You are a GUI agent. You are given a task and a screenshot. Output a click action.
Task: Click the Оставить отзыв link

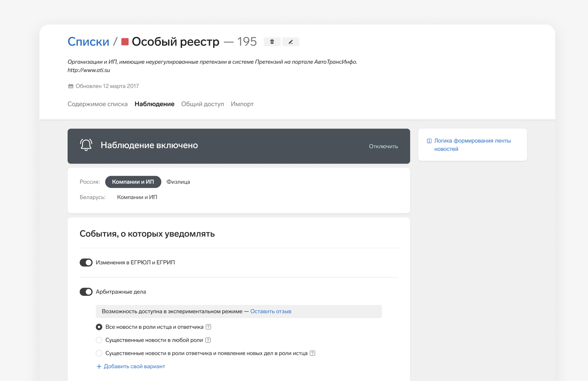pos(271,311)
